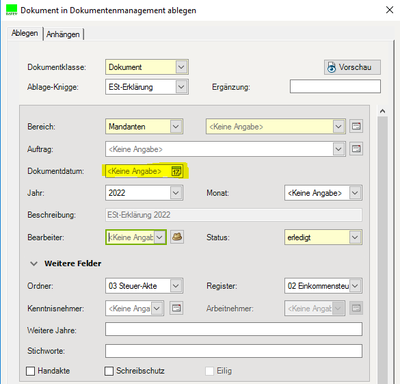Select the Ablegen tab
The height and width of the screenshot is (384, 400).
tap(25, 33)
